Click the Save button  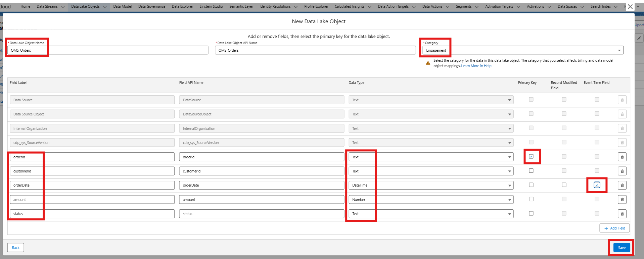pos(622,248)
